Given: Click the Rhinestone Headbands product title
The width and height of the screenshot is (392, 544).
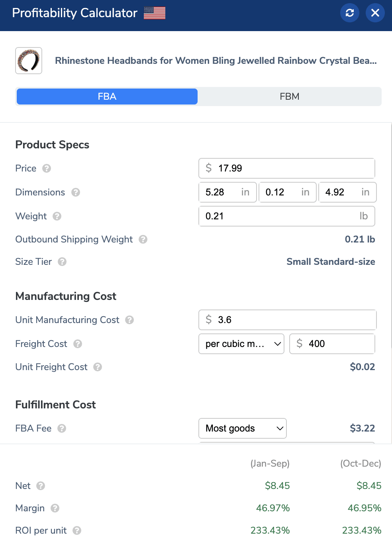Looking at the screenshot, I should coord(216,61).
